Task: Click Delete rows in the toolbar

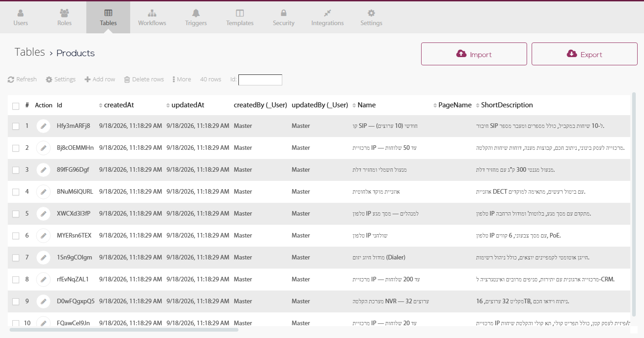Action: click(144, 79)
